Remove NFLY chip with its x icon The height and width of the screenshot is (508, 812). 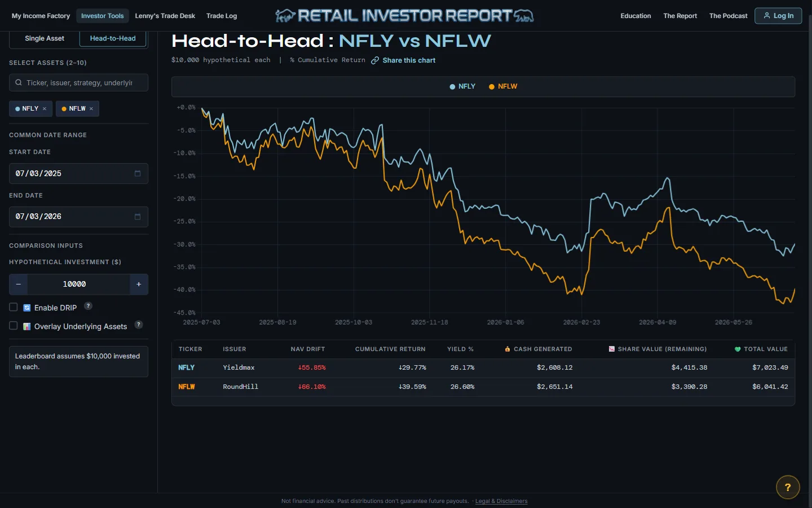coord(45,109)
